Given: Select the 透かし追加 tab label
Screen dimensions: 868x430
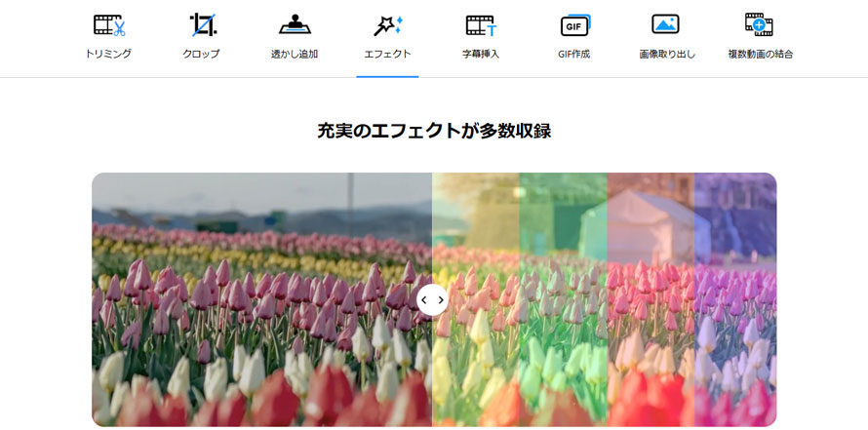Looking at the screenshot, I should [x=295, y=54].
